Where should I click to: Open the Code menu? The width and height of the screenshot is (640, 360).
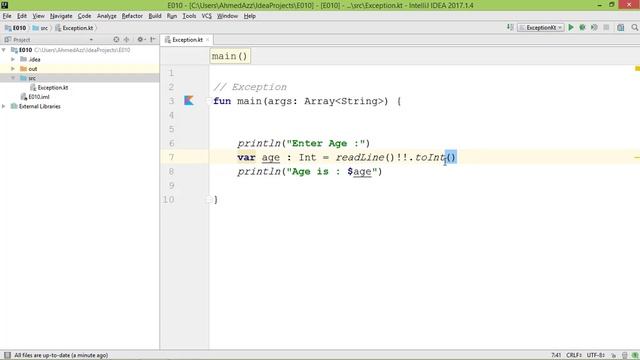(84, 16)
